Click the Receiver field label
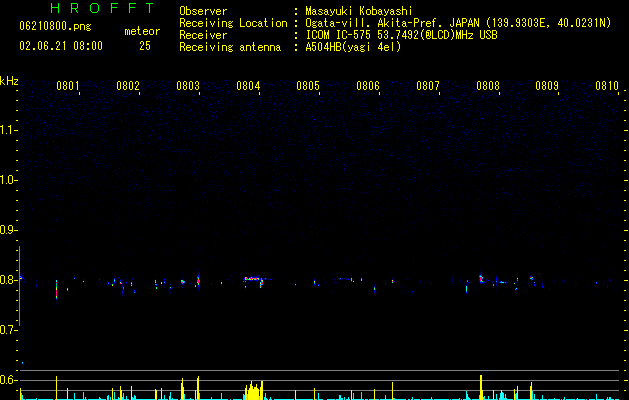 pos(203,35)
